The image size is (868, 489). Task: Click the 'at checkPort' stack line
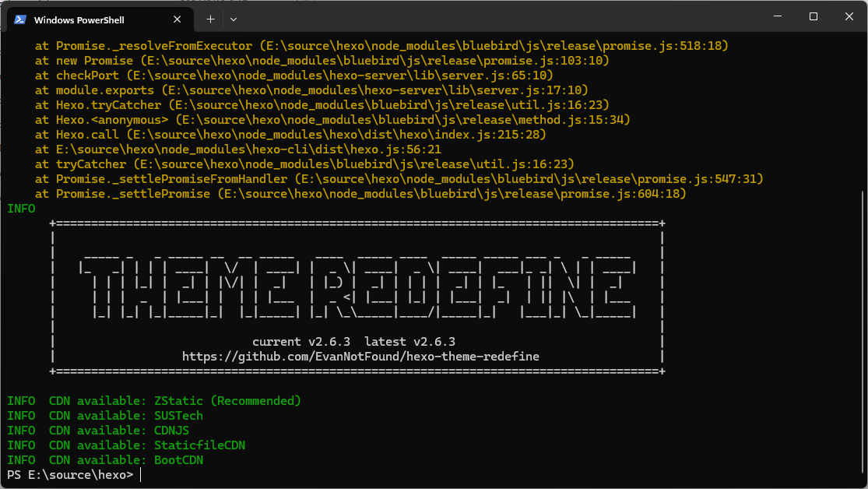[294, 76]
